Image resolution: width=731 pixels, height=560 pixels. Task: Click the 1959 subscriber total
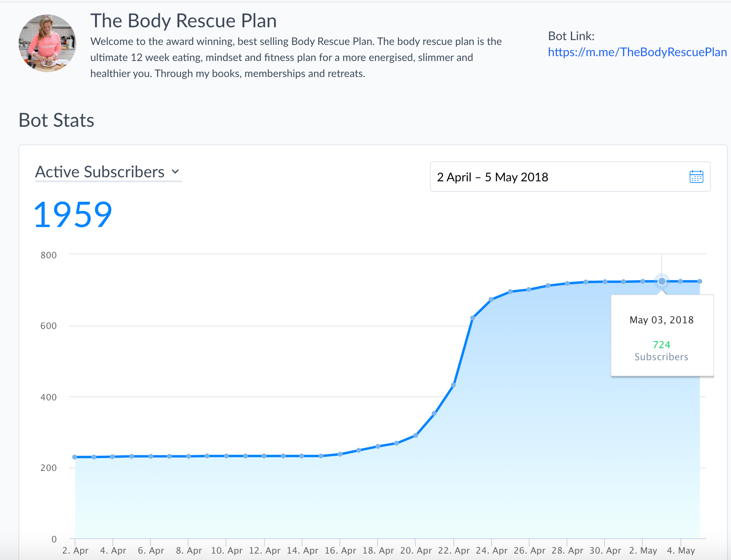(73, 215)
